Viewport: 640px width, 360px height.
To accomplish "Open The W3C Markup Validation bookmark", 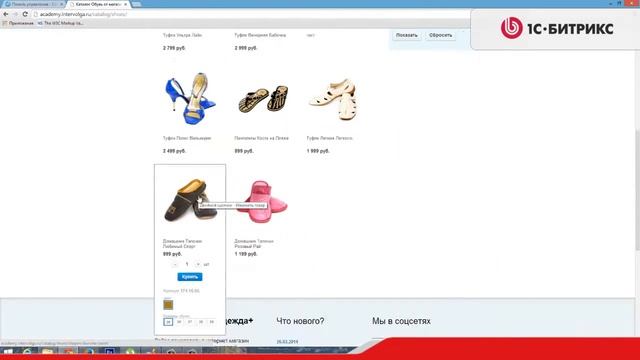I will (60, 23).
